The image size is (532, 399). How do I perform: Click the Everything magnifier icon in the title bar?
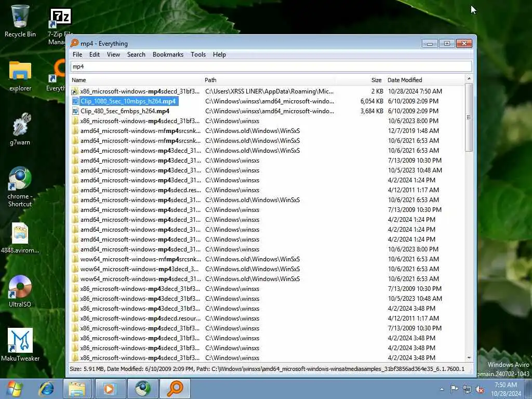pos(74,43)
